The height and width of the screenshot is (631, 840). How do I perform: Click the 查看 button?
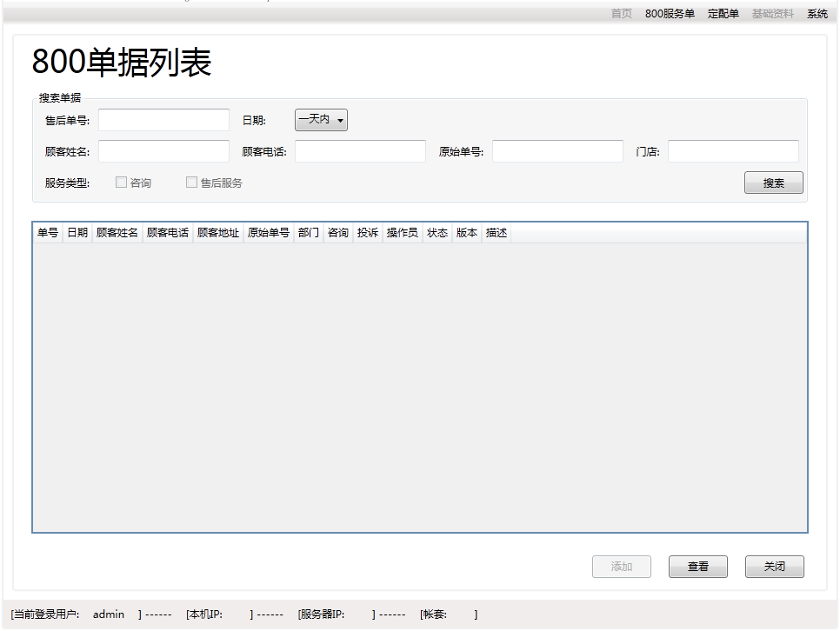(x=698, y=566)
